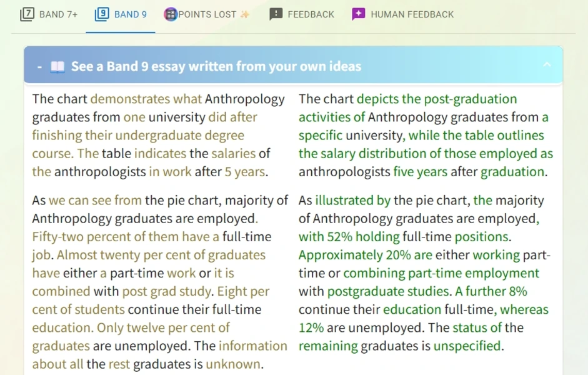Click the HUMAN FEEDBACK message-plus icon

tap(357, 14)
